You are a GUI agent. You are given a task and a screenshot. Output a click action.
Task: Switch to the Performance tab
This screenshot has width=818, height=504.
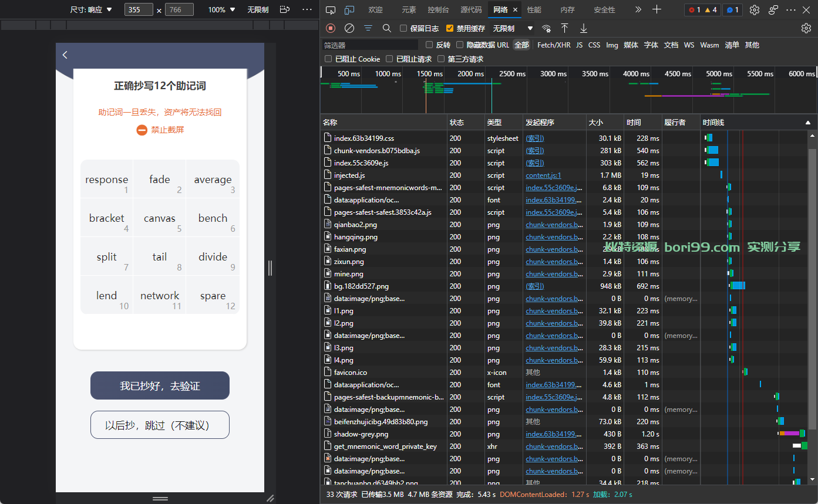click(534, 9)
